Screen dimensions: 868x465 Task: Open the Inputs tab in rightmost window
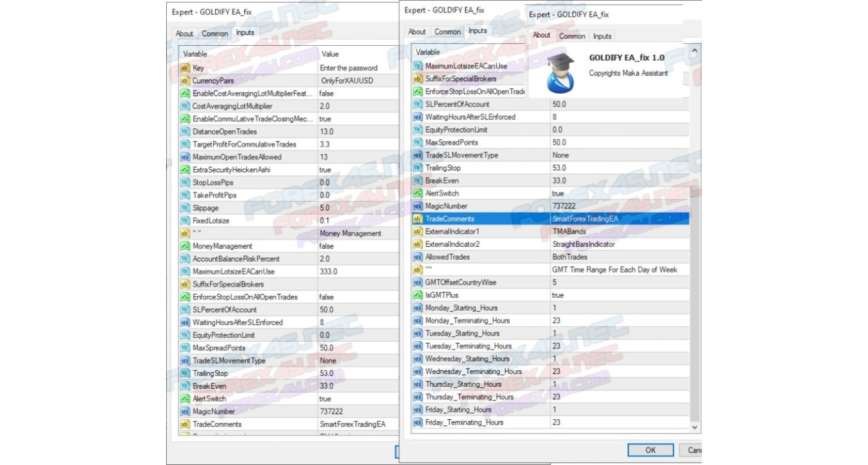tap(602, 36)
